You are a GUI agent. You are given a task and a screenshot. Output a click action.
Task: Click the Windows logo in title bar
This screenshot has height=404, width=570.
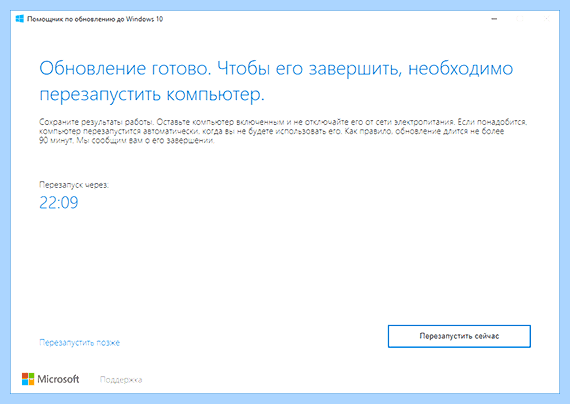pos(20,19)
